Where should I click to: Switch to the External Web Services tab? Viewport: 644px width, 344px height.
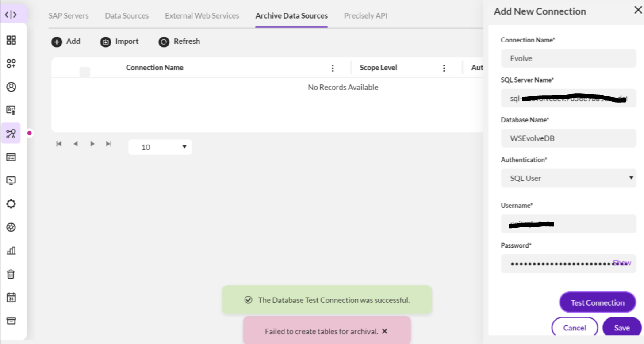point(202,16)
